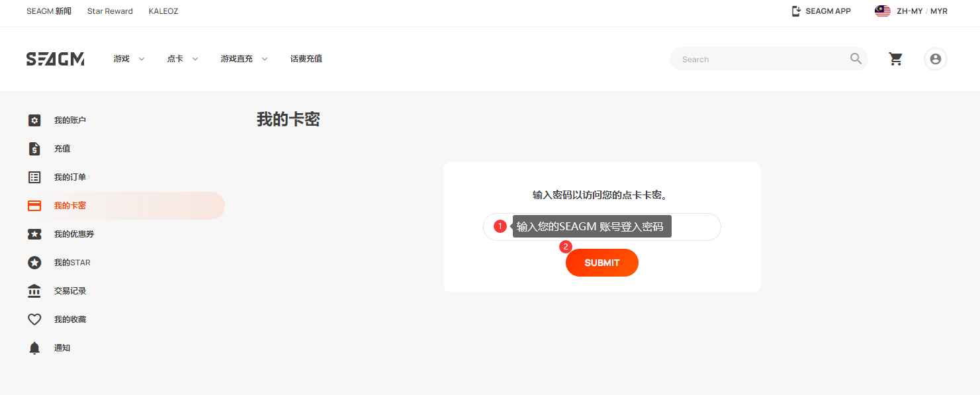Open the shopping cart icon
Image resolution: width=980 pixels, height=395 pixels.
click(896, 59)
